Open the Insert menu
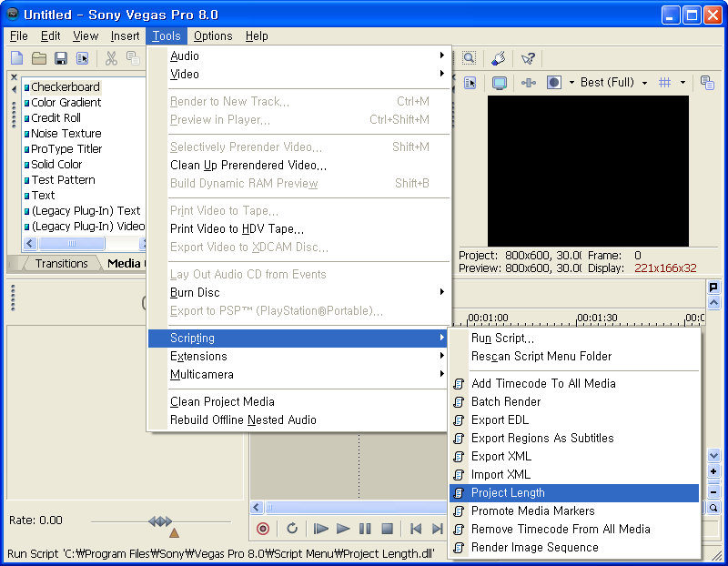This screenshot has width=728, height=566. click(x=125, y=36)
